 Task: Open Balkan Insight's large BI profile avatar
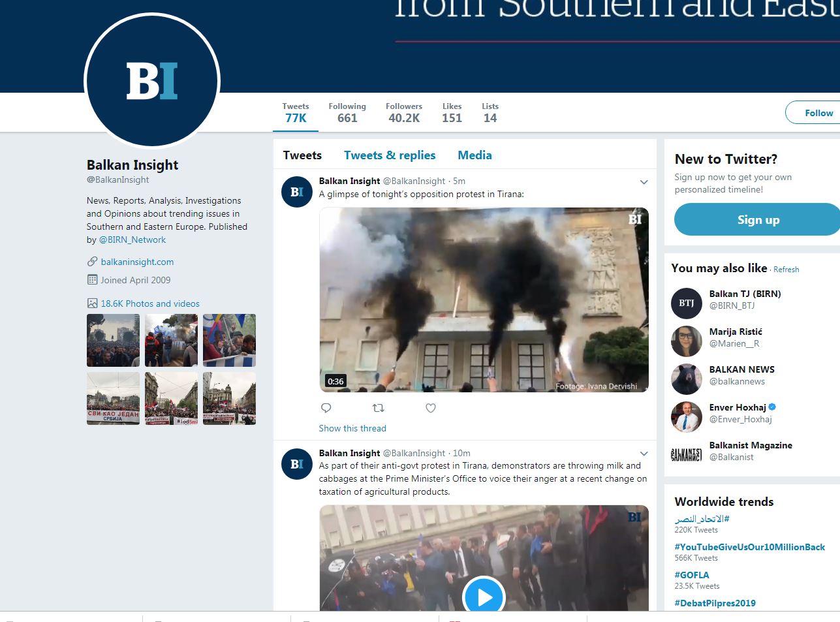coord(152,81)
